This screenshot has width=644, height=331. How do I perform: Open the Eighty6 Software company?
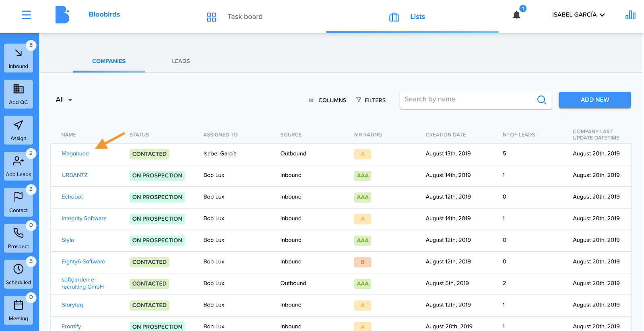(x=83, y=262)
